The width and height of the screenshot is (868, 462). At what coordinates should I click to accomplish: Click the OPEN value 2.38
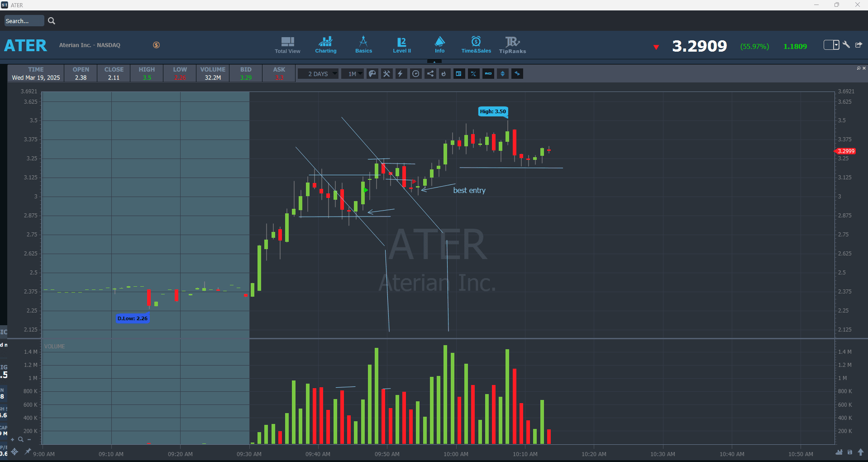point(81,77)
